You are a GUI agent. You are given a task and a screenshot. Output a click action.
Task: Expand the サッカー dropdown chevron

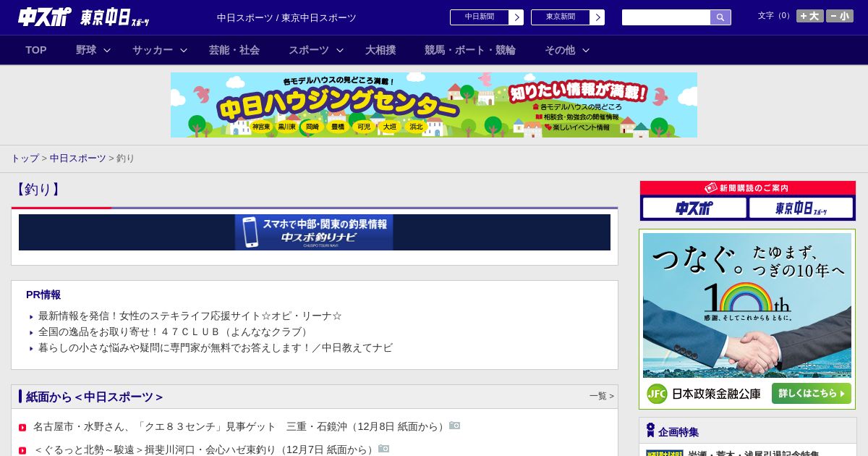pos(184,50)
